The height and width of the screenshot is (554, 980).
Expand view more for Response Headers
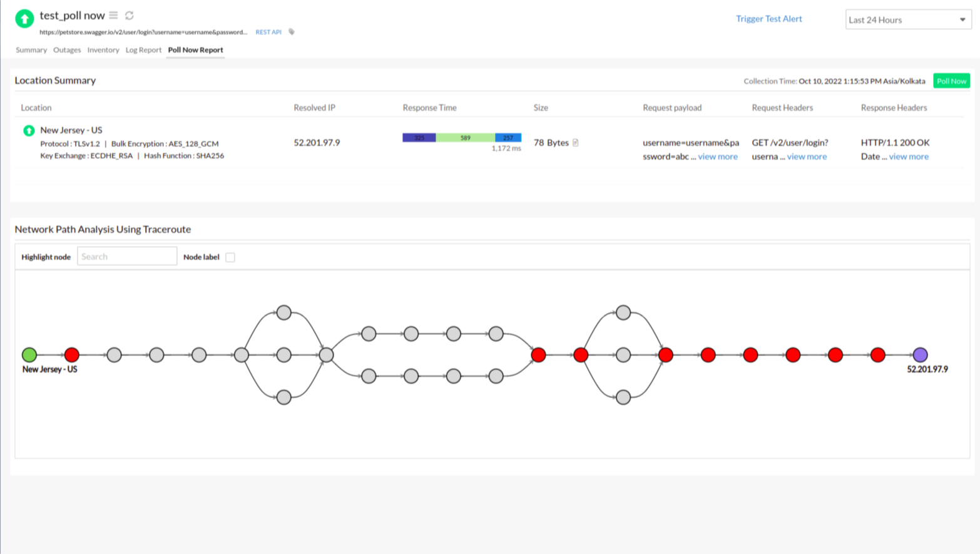(909, 156)
